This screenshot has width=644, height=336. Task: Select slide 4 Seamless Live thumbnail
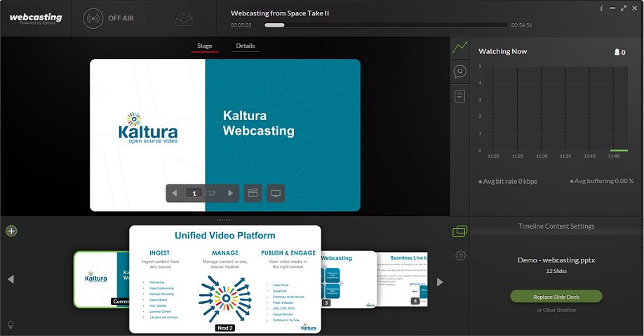[403, 279]
